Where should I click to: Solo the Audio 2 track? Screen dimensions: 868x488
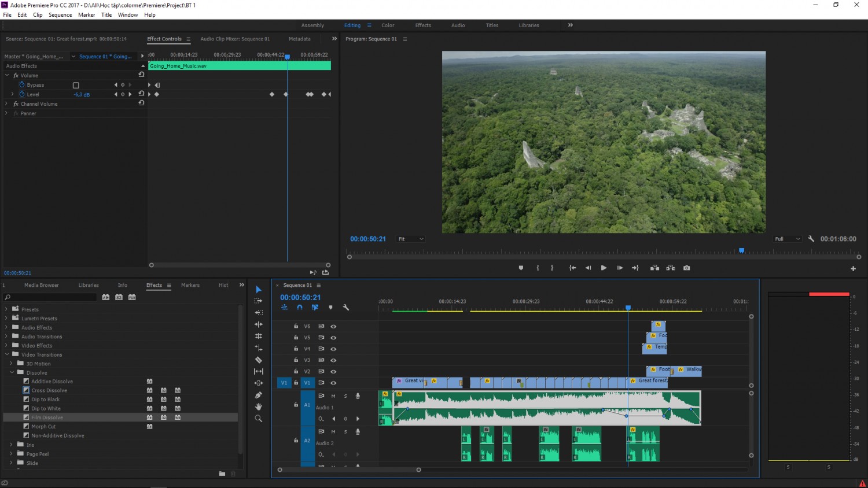point(345,432)
